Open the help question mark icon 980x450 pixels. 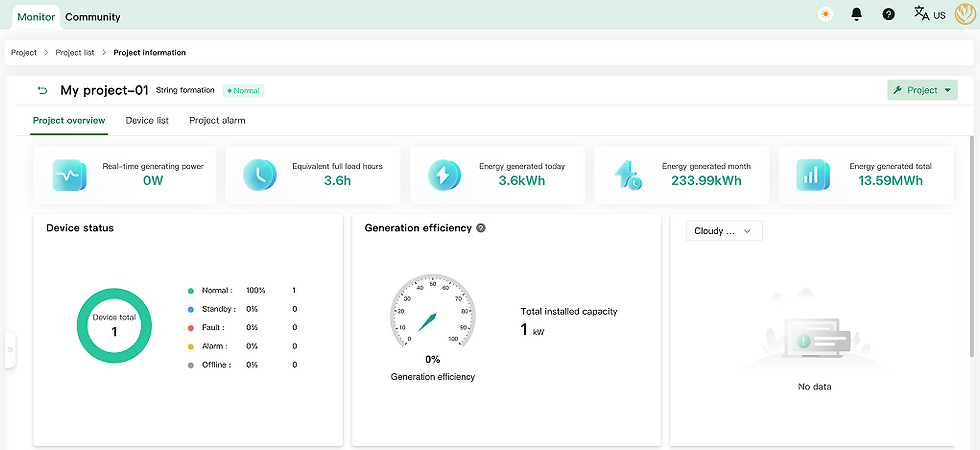tap(888, 14)
